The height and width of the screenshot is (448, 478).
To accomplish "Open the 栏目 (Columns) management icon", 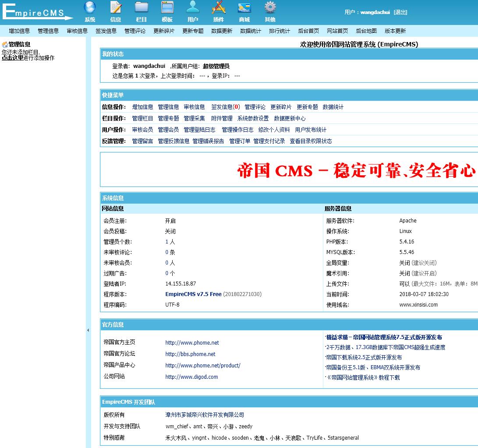I will coord(141,11).
